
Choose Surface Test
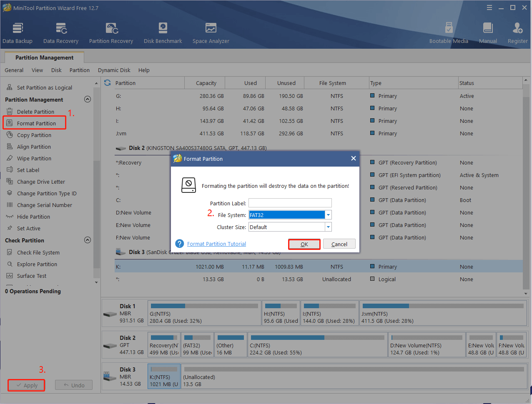point(32,276)
